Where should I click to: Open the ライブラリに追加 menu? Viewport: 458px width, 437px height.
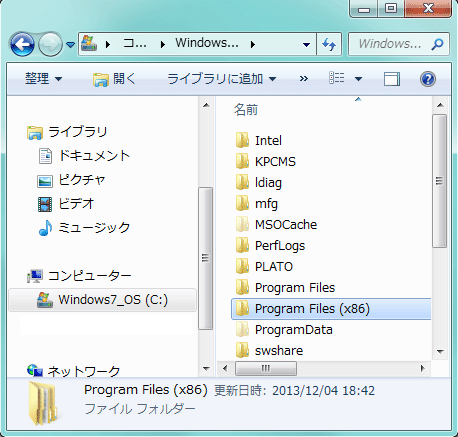coord(222,79)
